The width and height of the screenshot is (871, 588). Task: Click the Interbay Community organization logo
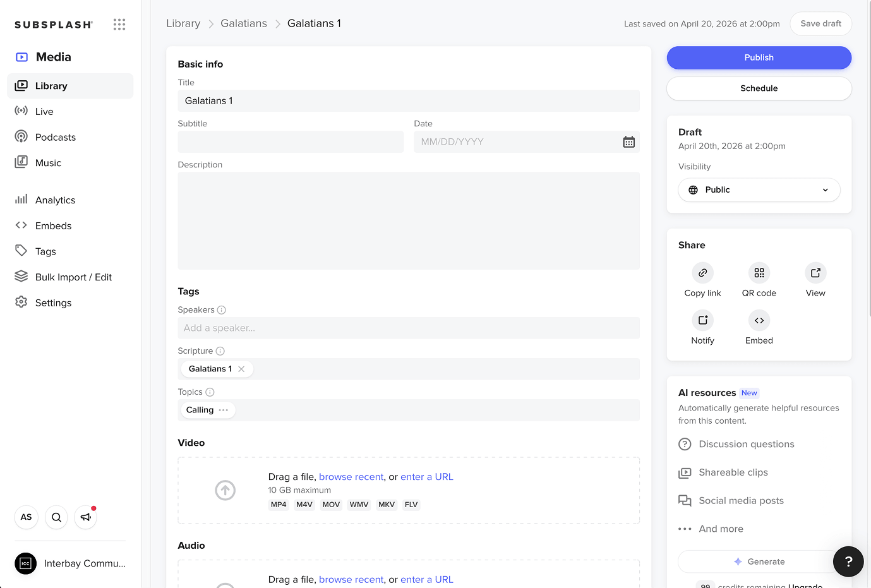(25, 563)
